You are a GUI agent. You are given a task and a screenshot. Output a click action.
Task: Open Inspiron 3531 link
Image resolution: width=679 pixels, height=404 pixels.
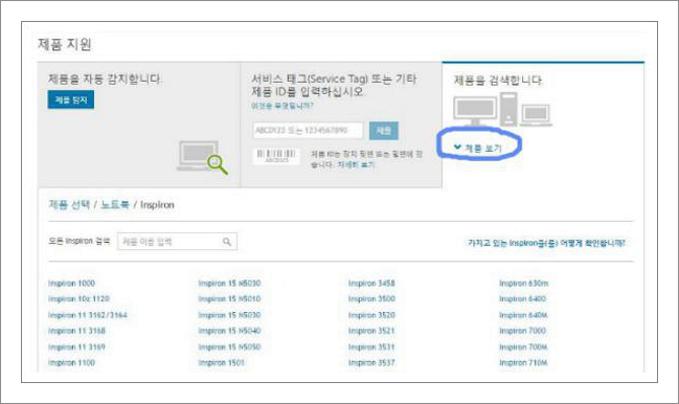372,347
